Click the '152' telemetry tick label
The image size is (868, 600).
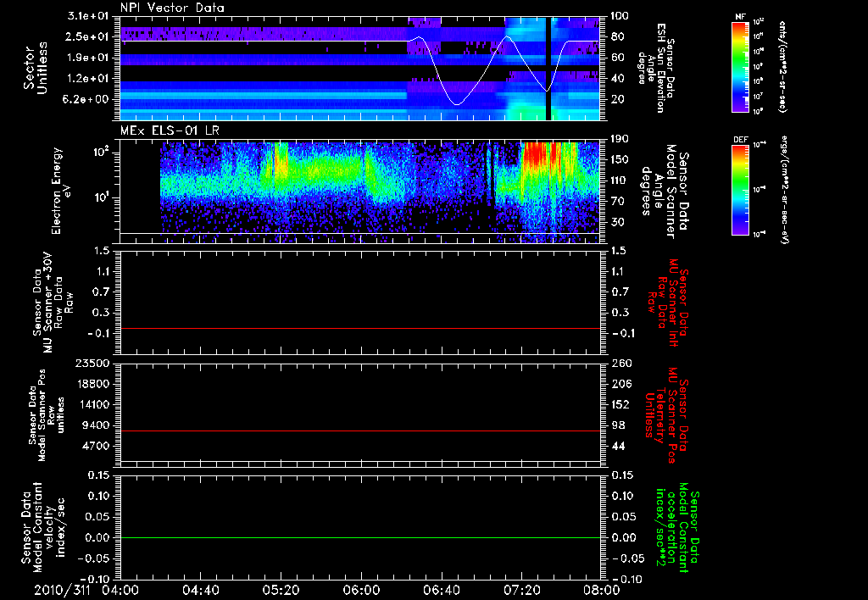pyautogui.click(x=620, y=404)
